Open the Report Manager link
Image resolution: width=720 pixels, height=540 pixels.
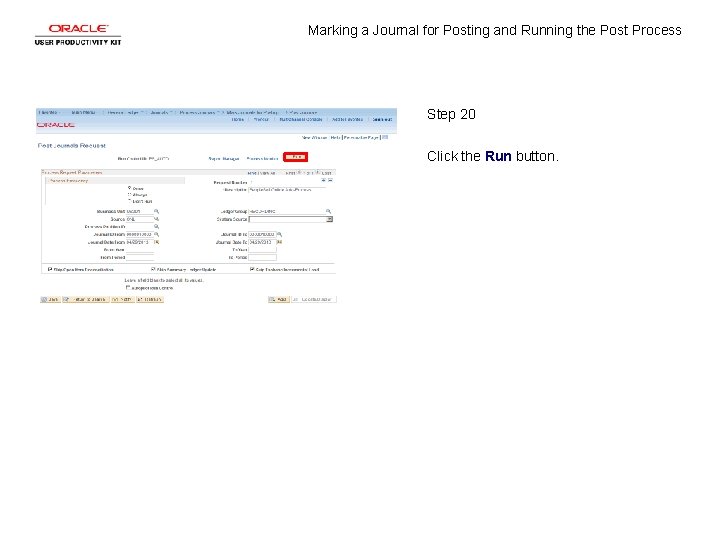pos(224,159)
